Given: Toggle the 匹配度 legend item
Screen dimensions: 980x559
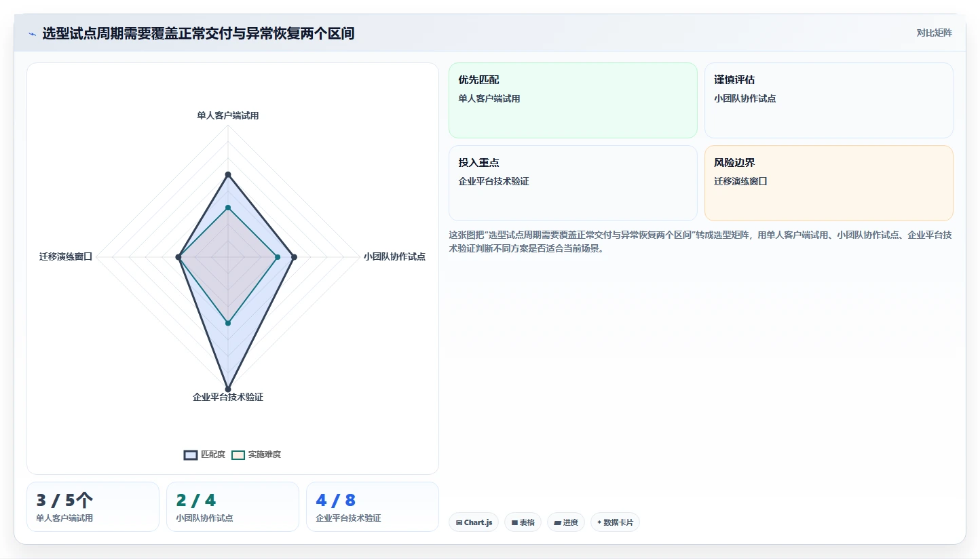Looking at the screenshot, I should 204,455.
